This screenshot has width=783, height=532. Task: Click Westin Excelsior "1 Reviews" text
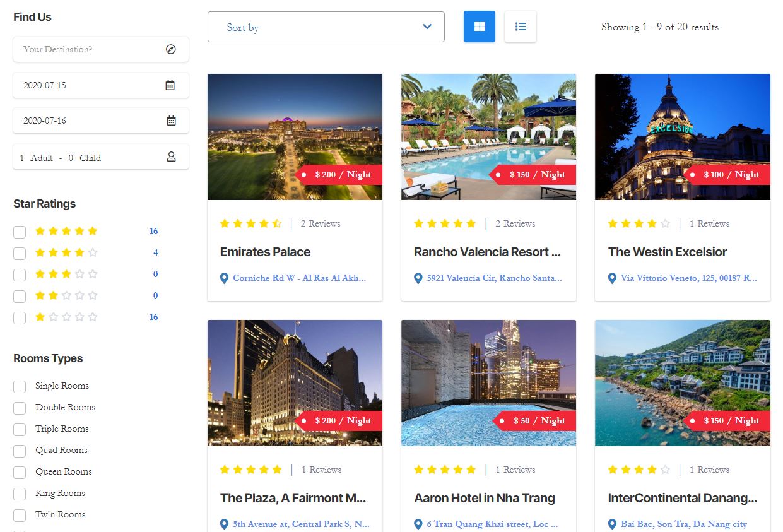coord(709,223)
